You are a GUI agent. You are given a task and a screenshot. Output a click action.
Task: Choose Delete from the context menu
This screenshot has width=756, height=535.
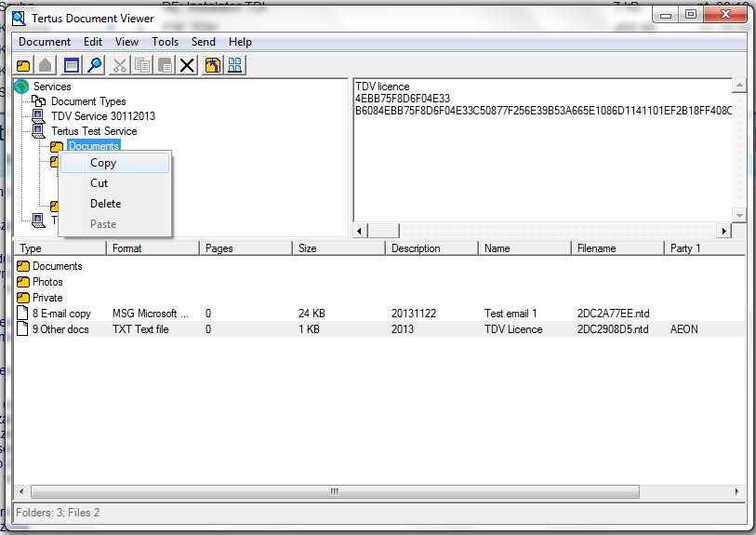(x=114, y=204)
